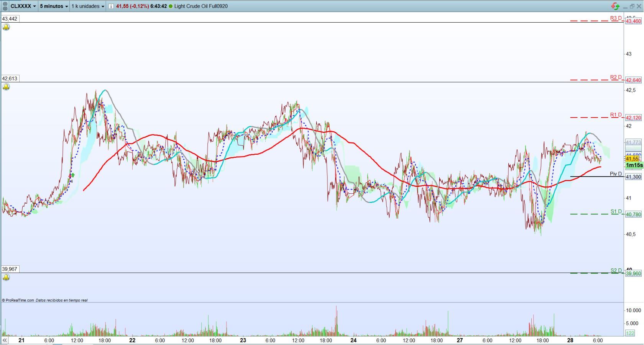Click the 39,960 price axis tag

[x=633, y=274]
